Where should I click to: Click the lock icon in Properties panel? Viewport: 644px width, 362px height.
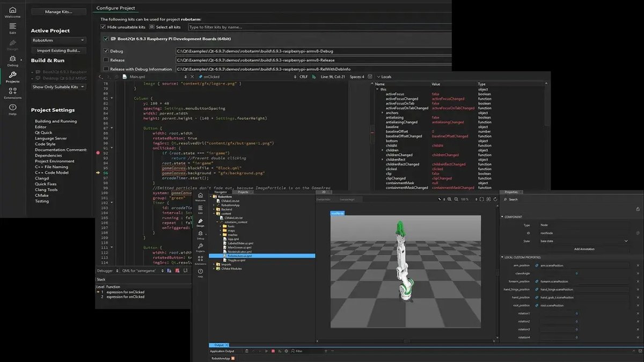(x=638, y=209)
